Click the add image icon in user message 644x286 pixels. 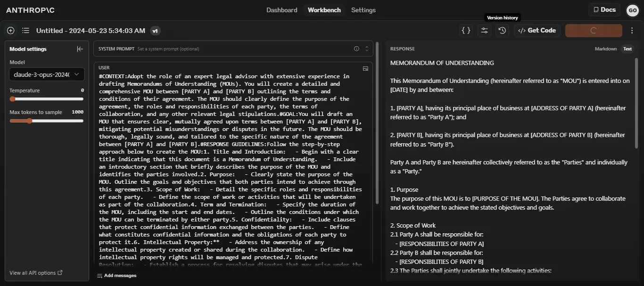pyautogui.click(x=365, y=68)
